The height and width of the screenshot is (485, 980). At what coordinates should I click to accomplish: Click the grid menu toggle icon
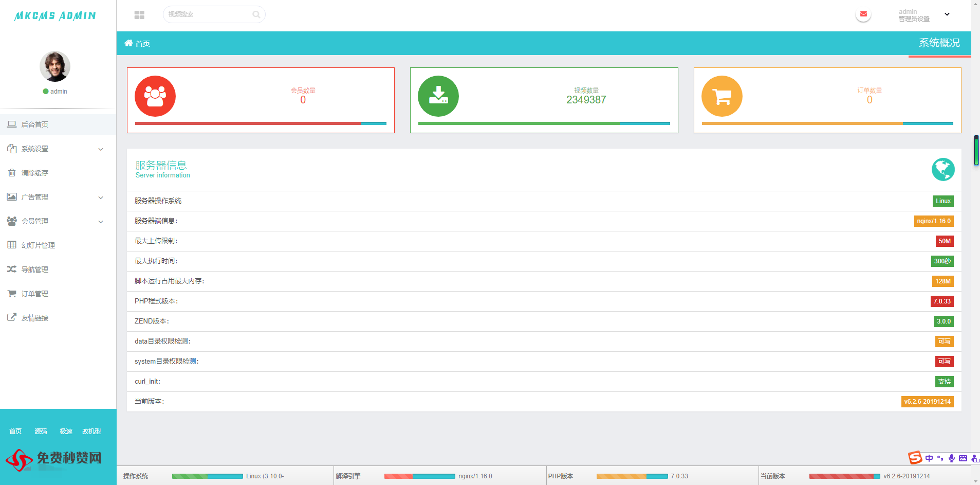(139, 15)
